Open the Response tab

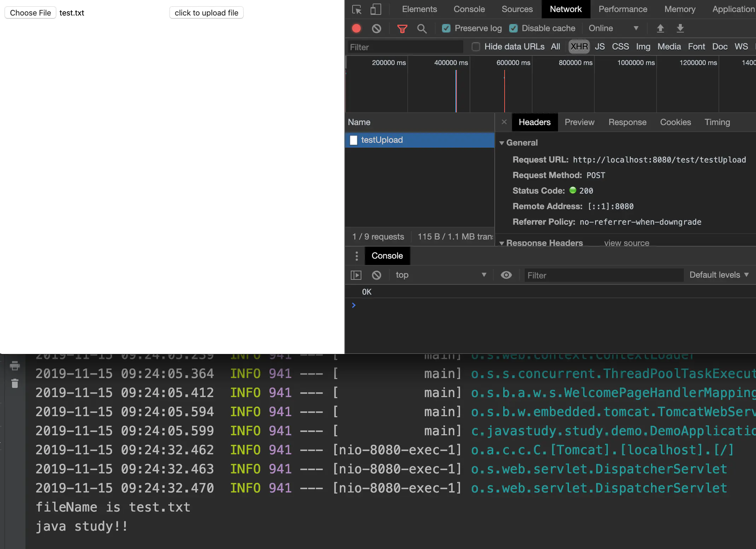[627, 122]
